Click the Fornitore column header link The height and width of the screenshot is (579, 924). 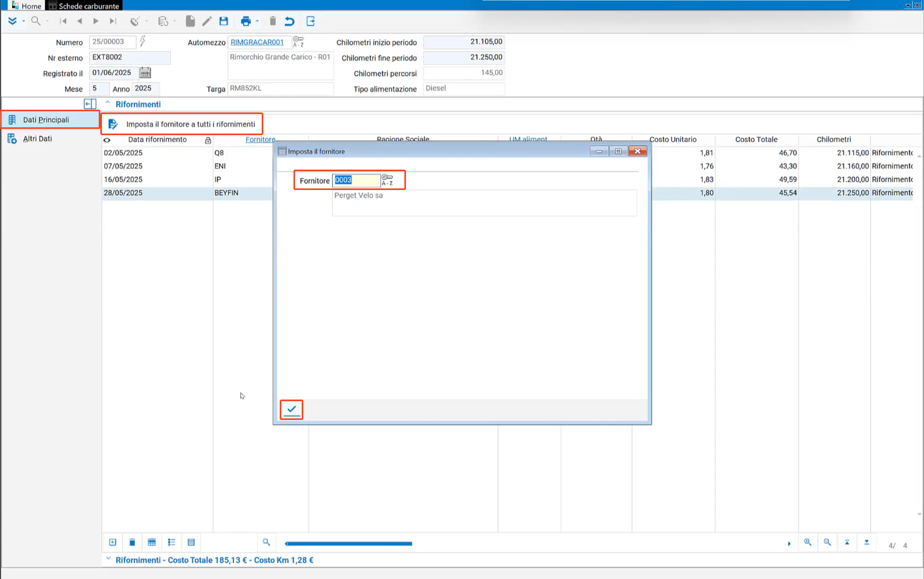260,139
